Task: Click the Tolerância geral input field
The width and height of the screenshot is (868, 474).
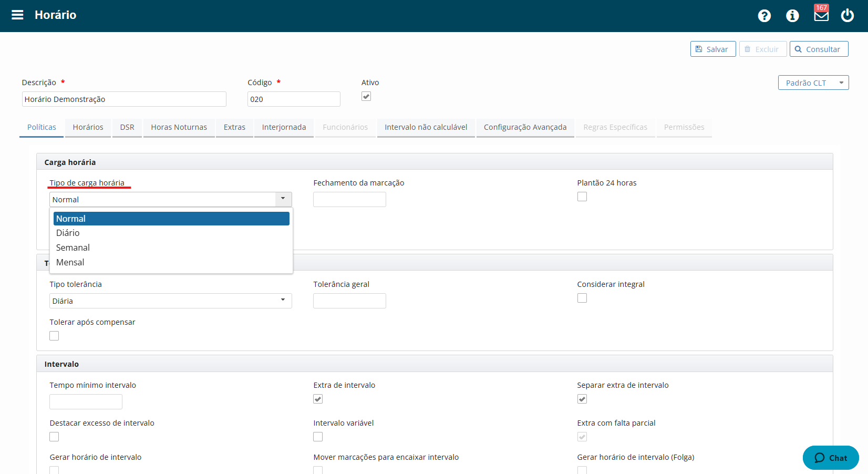Action: click(349, 301)
